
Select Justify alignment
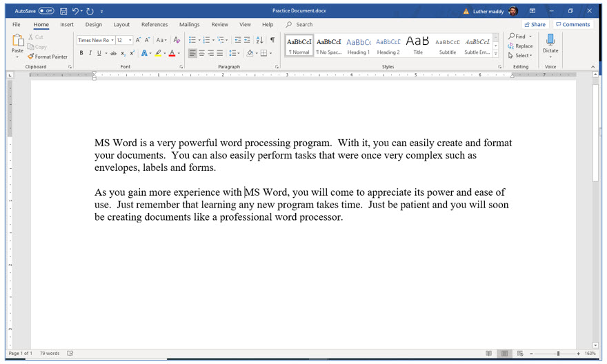(220, 53)
